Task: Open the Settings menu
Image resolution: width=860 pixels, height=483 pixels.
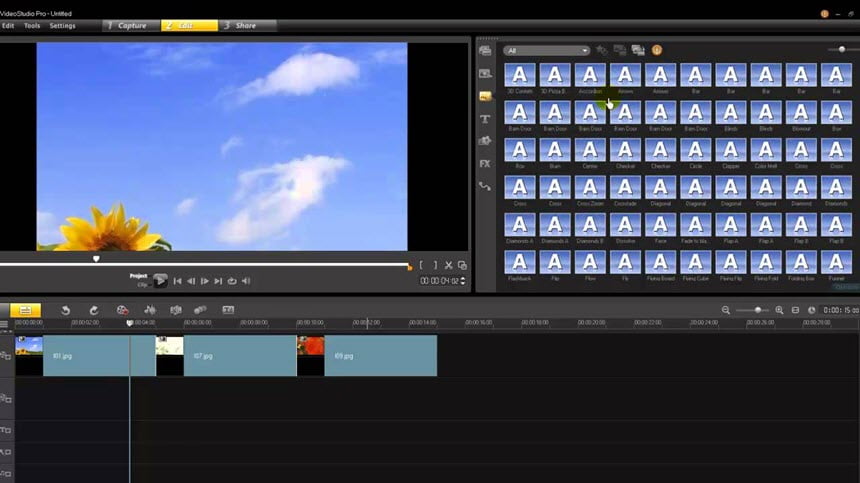Action: (x=63, y=26)
